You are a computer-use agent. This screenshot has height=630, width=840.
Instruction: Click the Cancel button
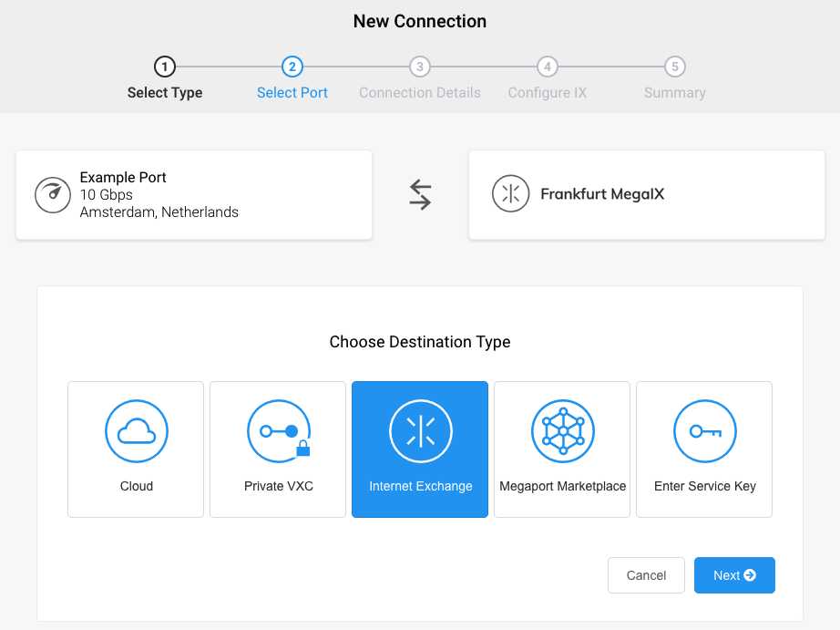(x=646, y=575)
